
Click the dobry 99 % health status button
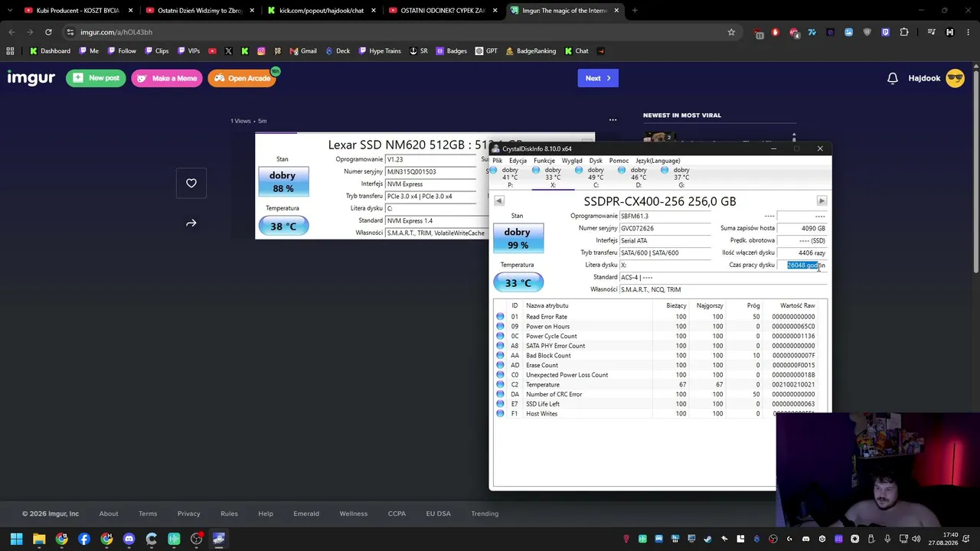click(518, 238)
